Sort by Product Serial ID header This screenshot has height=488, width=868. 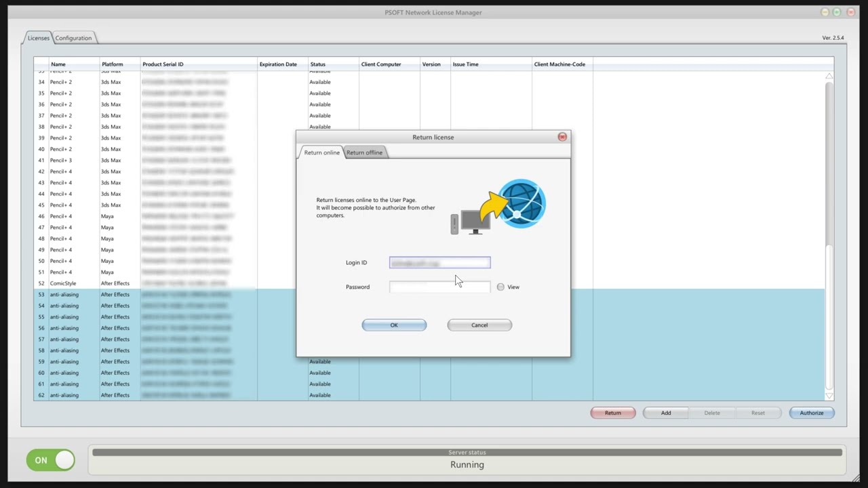[x=199, y=64]
